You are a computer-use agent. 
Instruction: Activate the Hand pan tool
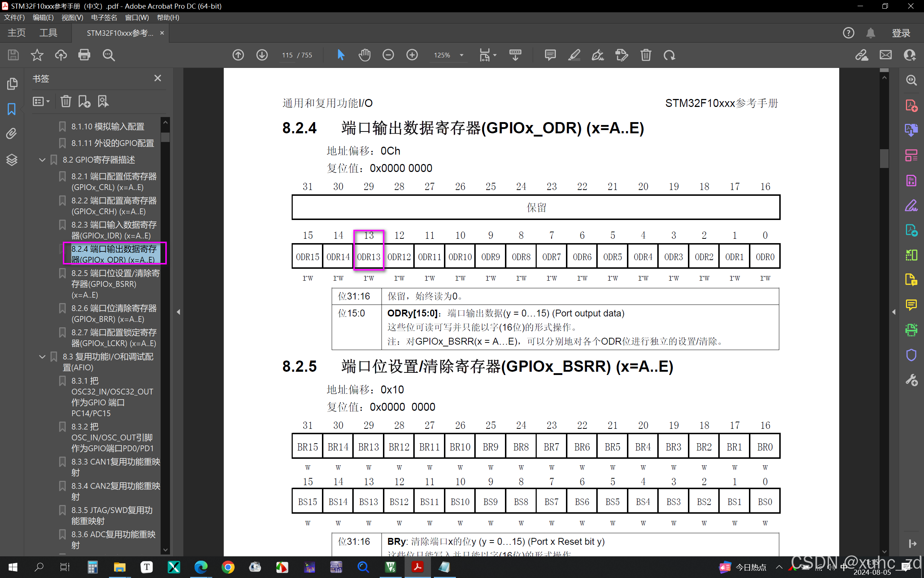(x=365, y=55)
